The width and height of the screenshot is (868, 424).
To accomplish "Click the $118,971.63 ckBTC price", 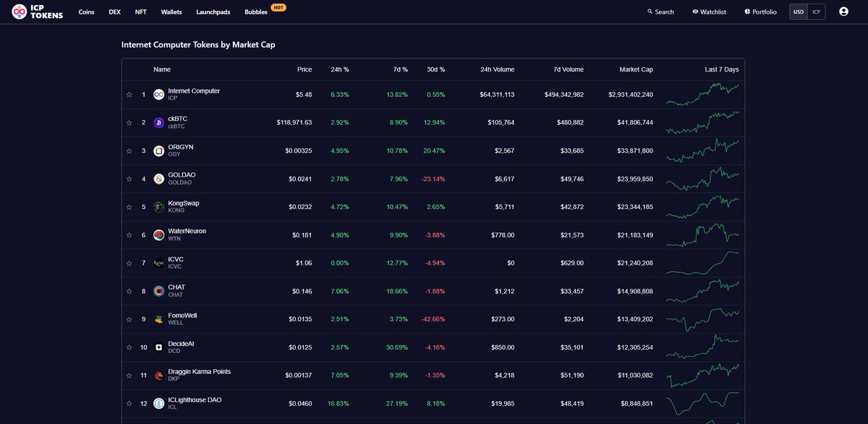I will [294, 122].
